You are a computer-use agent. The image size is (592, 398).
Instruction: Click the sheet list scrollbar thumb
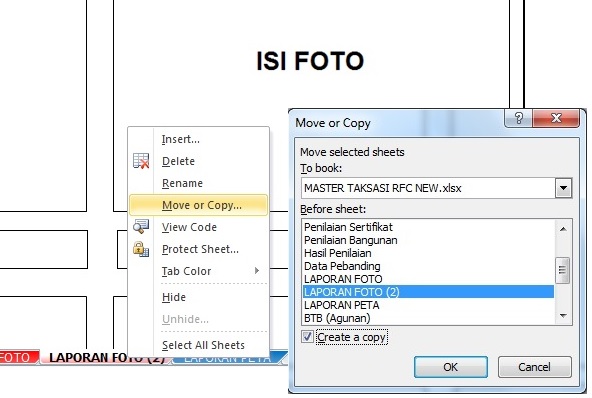563,270
